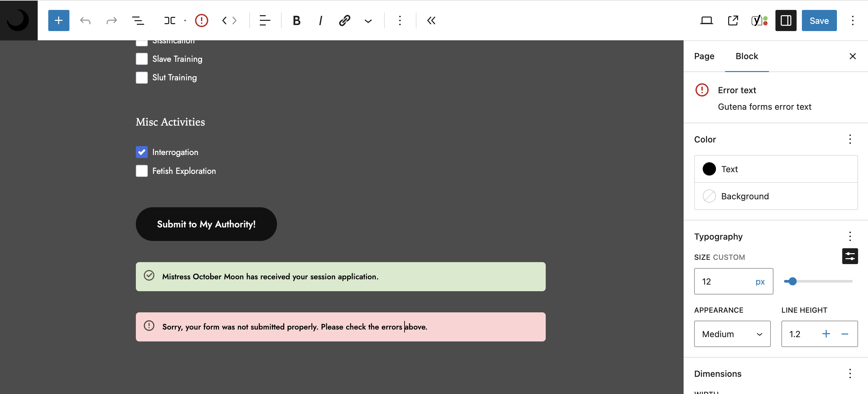This screenshot has height=394, width=868.
Task: Open more rich text controls dropdown
Action: coord(368,21)
